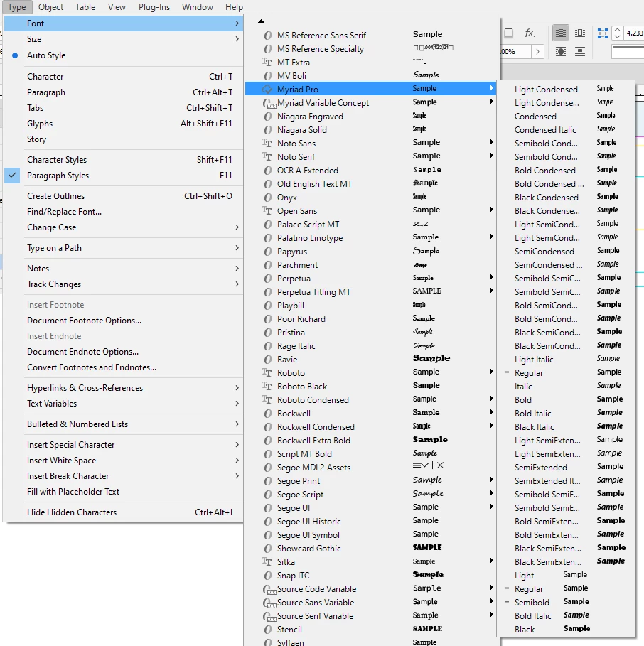Select Myriad Pro Semibold style
This screenshot has width=644, height=646.
[566, 603]
